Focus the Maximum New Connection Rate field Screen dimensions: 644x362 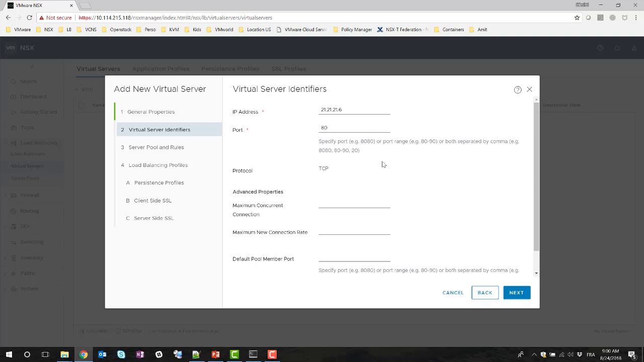(354, 230)
